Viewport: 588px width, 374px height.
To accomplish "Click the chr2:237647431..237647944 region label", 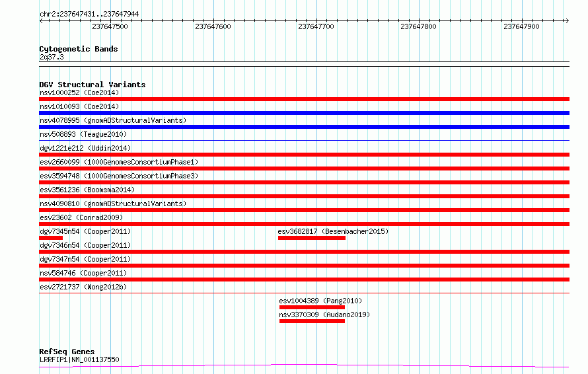I will pyautogui.click(x=89, y=14).
